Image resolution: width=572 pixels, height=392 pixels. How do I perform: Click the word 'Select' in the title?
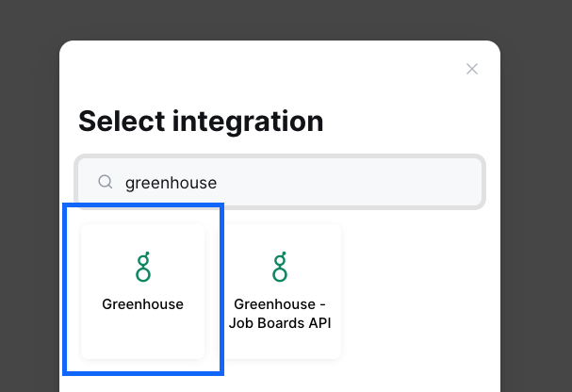pyautogui.click(x=122, y=122)
